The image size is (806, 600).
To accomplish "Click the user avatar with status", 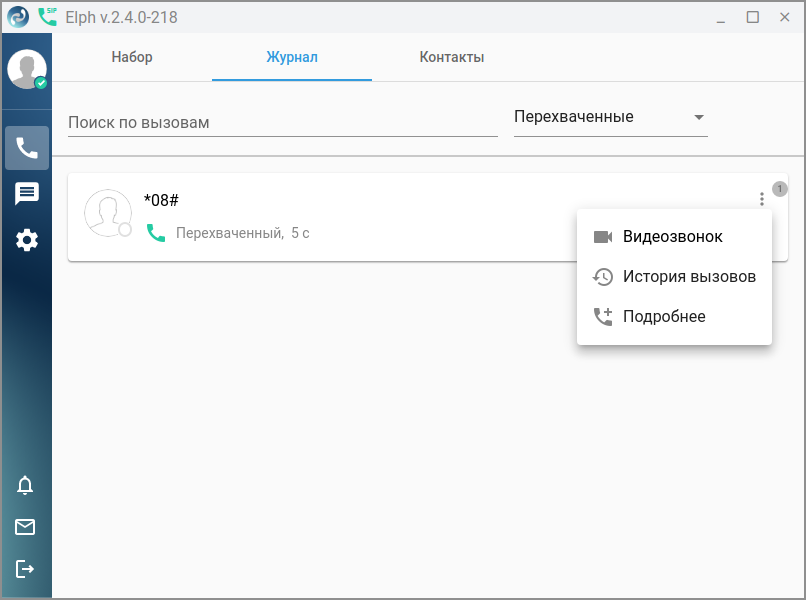I will [x=27, y=70].
